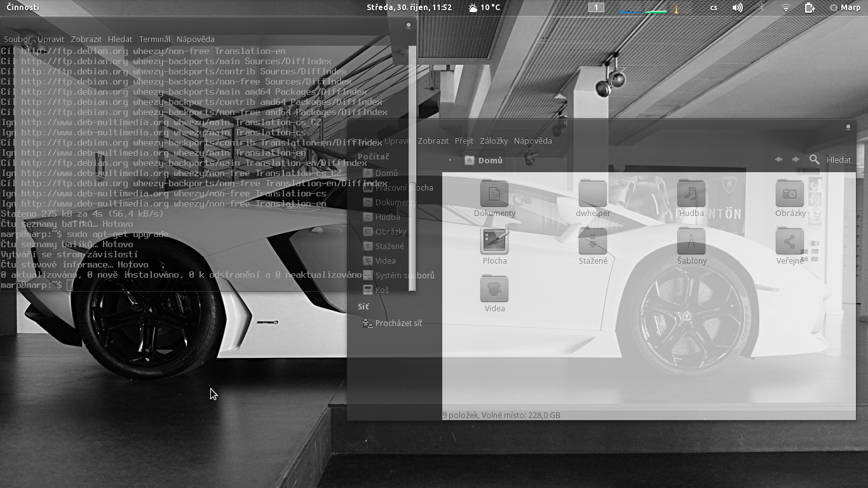This screenshot has width=868, height=488.
Task: Click the system monitor graph in top panel
Action: (x=654, y=8)
